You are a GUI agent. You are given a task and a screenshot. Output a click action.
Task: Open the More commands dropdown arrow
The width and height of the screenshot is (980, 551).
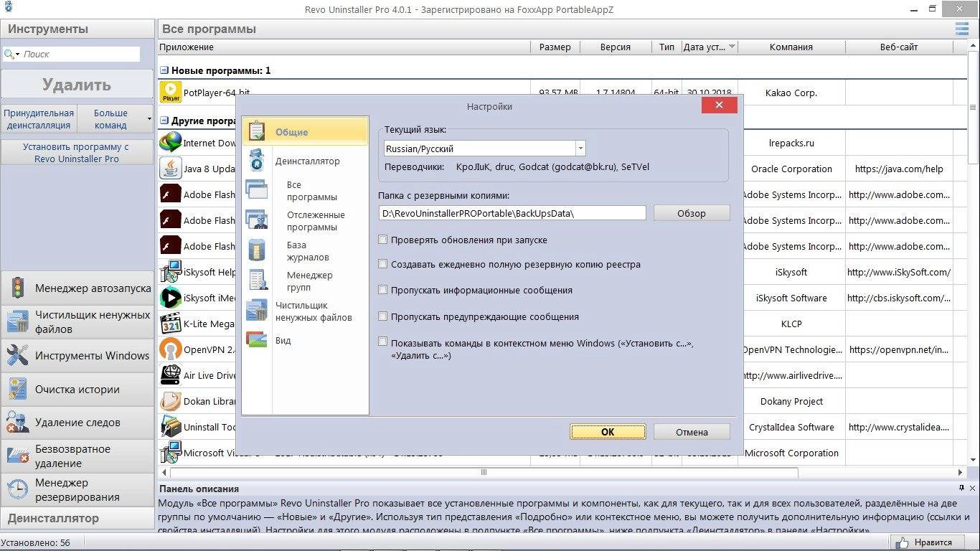tap(149, 119)
